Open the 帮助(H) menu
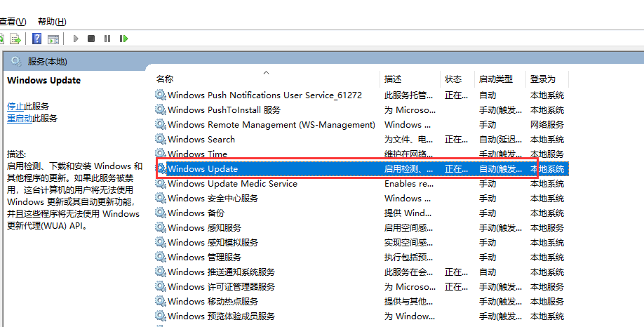The image size is (644, 327). click(52, 21)
